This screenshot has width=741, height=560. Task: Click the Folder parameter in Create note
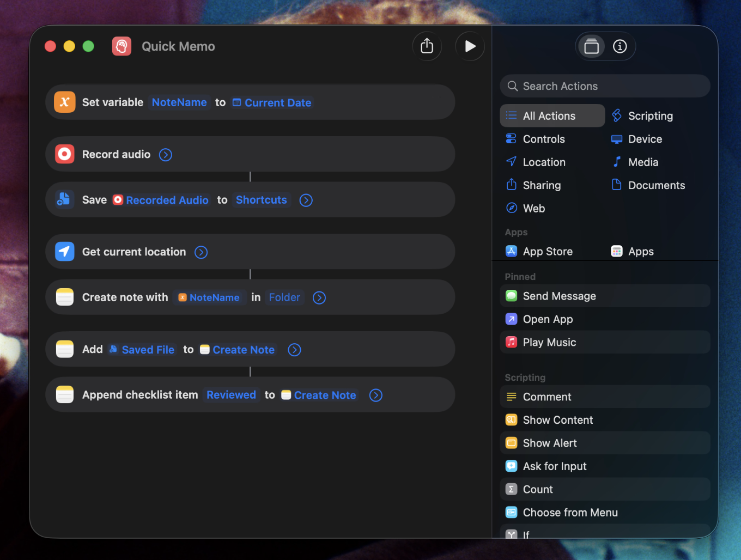(284, 297)
